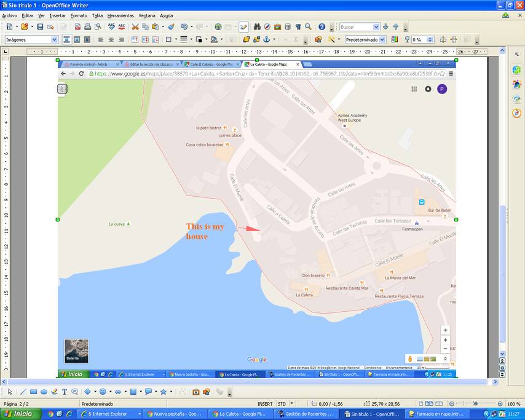
Task: Expand the Buscar search dropdown
Action: tap(376, 27)
